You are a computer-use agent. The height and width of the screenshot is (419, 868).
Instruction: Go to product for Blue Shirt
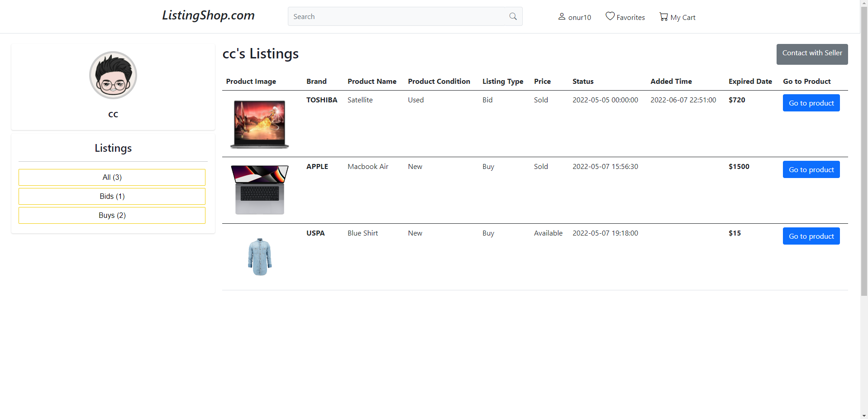pyautogui.click(x=811, y=236)
